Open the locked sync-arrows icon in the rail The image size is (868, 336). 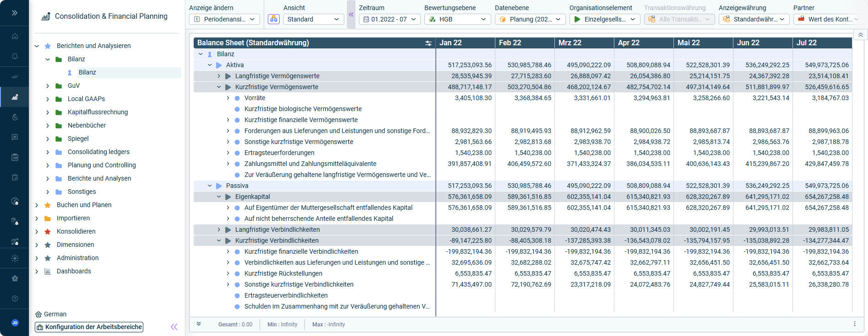point(15,242)
